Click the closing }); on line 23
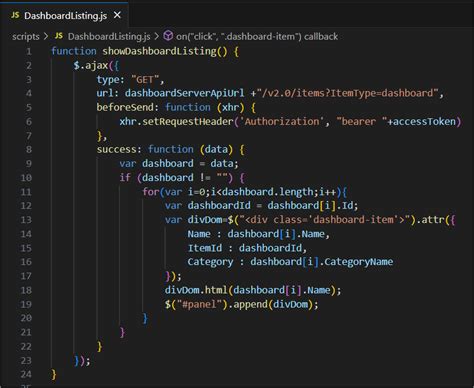The width and height of the screenshot is (474, 388). pyautogui.click(x=82, y=360)
